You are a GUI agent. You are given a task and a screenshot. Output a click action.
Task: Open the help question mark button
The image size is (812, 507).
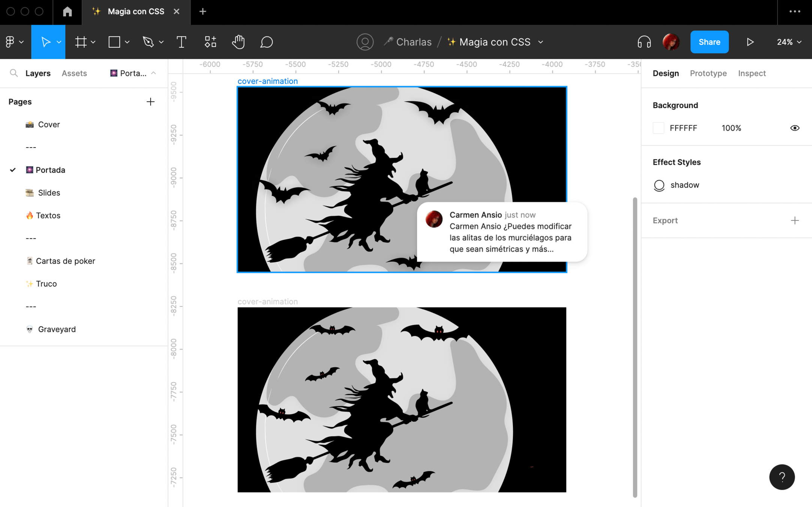tap(782, 477)
